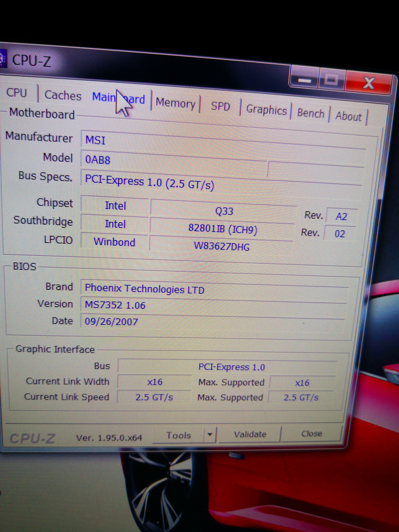
Task: Click the Close button at bottom
Action: point(311,434)
